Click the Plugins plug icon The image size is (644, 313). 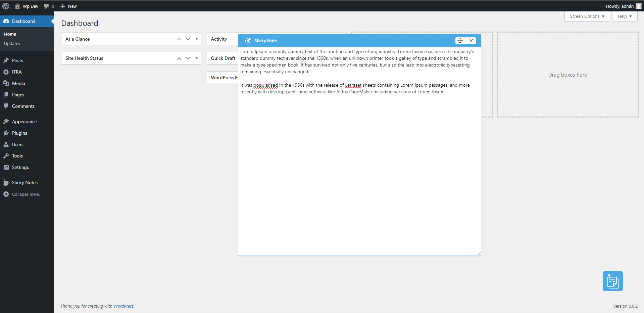pyautogui.click(x=6, y=133)
